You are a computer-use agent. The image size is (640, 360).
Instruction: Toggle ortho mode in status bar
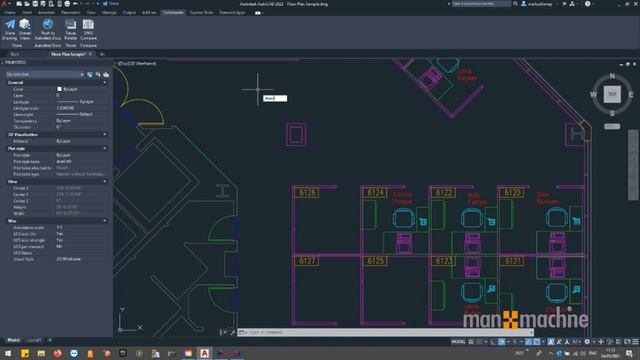494,342
